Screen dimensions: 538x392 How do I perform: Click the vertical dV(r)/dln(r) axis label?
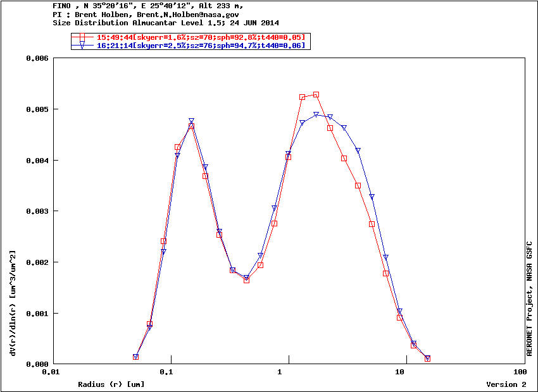click(x=13, y=302)
